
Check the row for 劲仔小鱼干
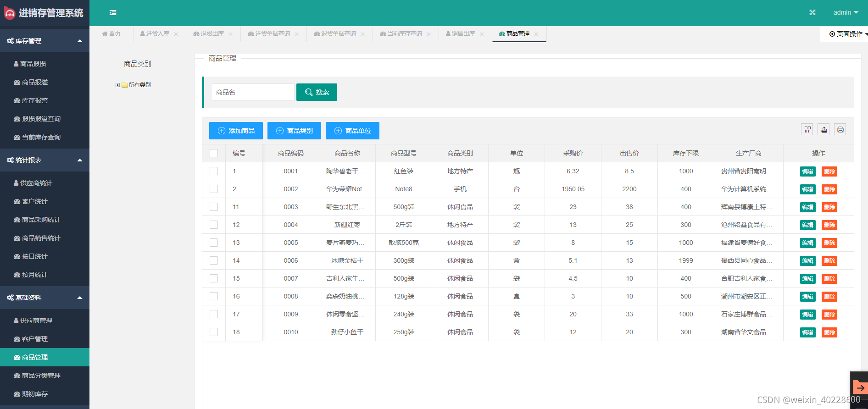(214, 332)
